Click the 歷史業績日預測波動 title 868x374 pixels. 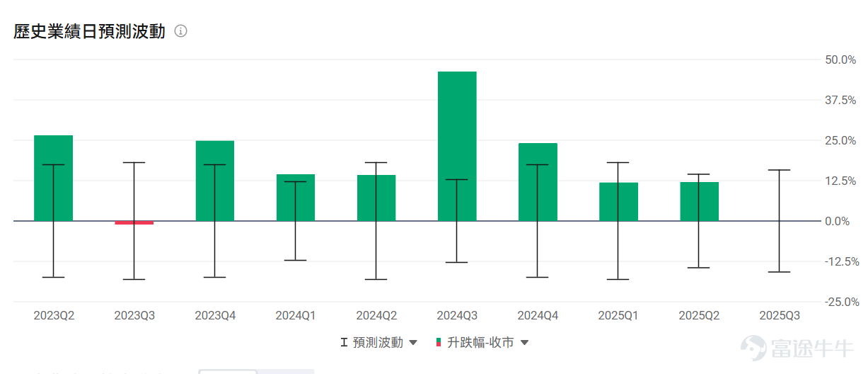[x=89, y=31]
